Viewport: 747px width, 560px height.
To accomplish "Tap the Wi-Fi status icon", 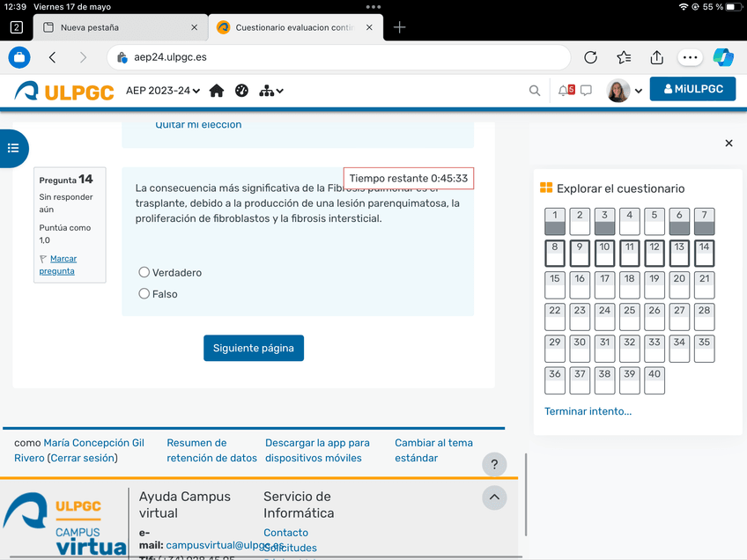I will [684, 7].
